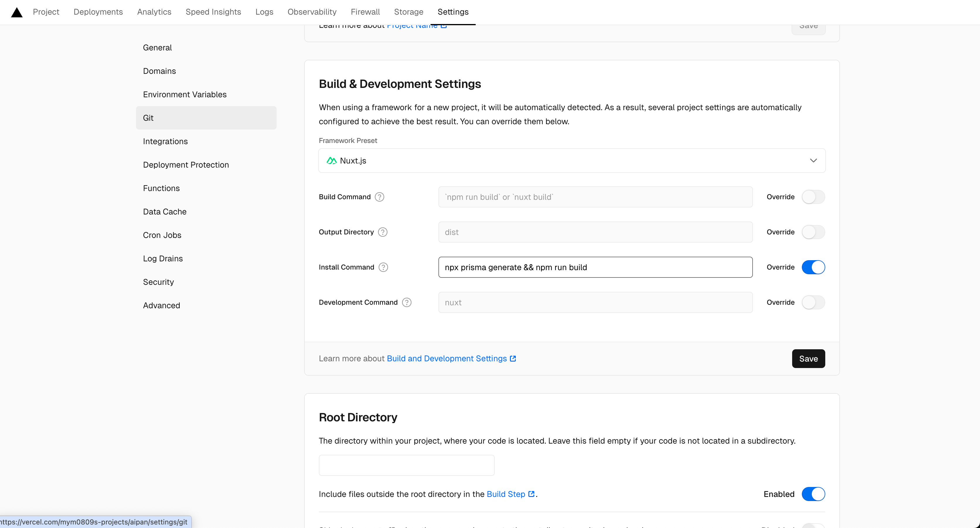This screenshot has height=528, width=980.
Task: Click Build Command help question icon
Action: (379, 197)
